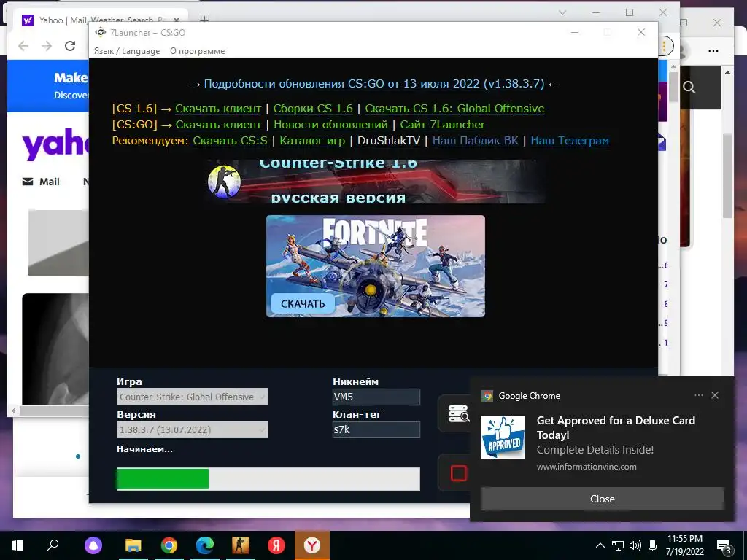Image resolution: width=747 pixels, height=560 pixels.
Task: Click the DruShlakTV link
Action: pos(389,141)
